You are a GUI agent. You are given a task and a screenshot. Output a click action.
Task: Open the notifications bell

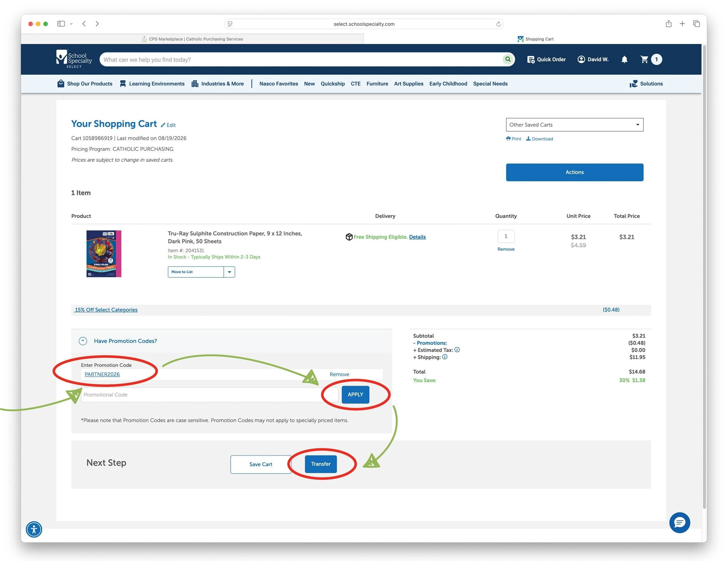624,59
